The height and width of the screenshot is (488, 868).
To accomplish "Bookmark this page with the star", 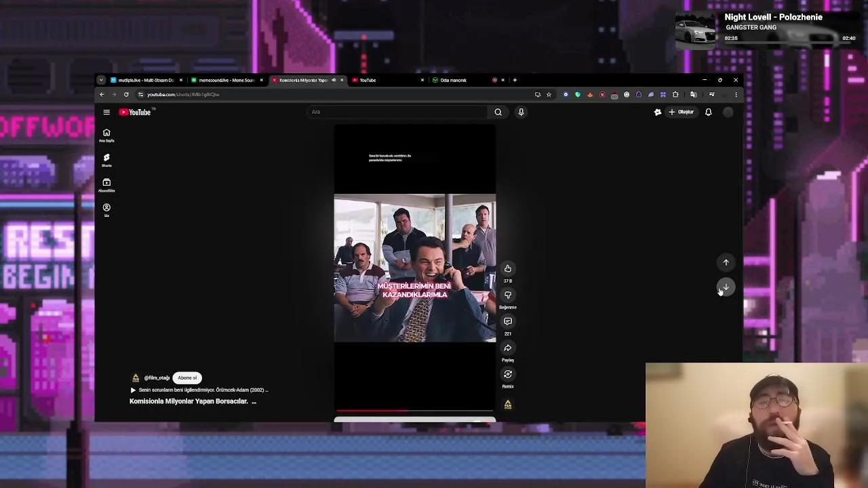I will 549,94.
